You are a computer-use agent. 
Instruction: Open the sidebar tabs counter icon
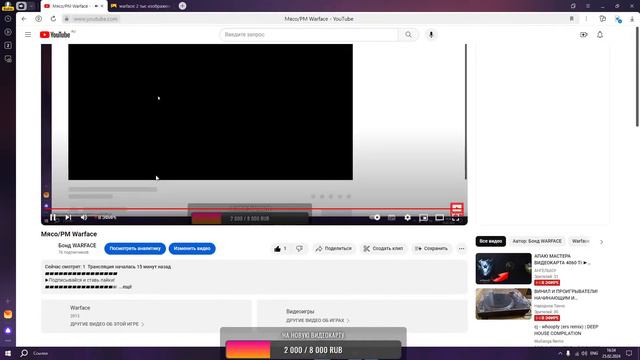tap(8, 45)
